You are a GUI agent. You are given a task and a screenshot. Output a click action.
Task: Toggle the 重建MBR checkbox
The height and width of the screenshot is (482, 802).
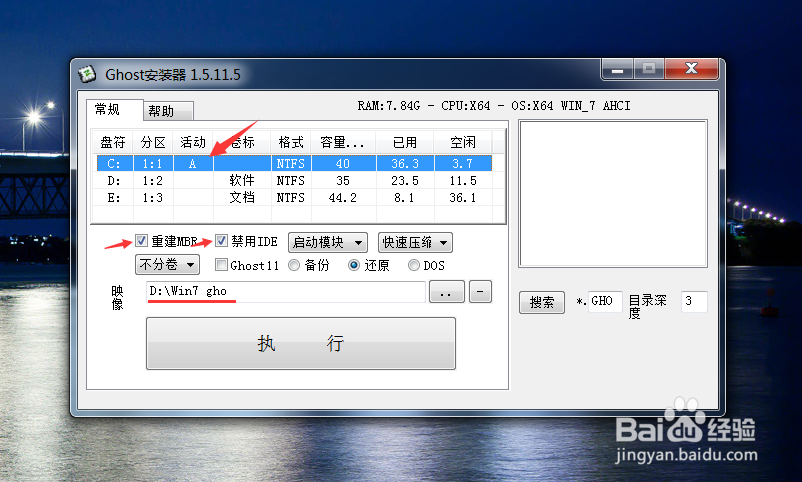click(x=142, y=240)
